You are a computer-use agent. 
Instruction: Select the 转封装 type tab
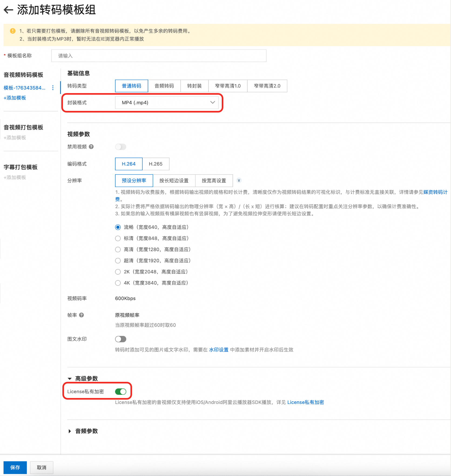click(194, 86)
